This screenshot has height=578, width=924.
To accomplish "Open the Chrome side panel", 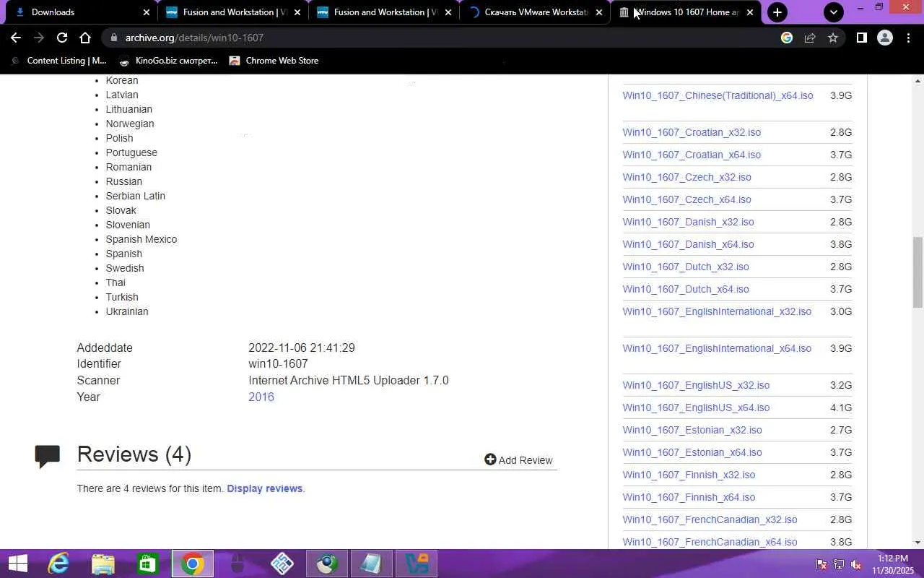I will [x=861, y=38].
